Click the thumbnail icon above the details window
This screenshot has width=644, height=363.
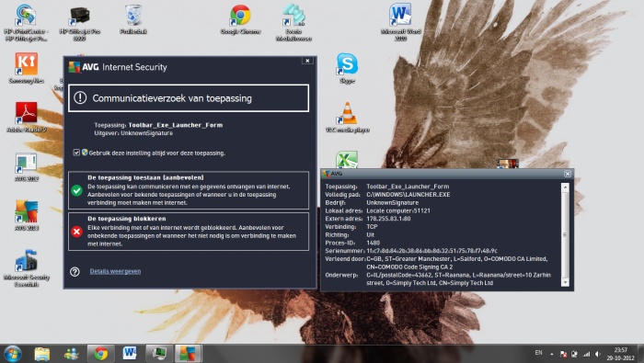[x=508, y=164]
